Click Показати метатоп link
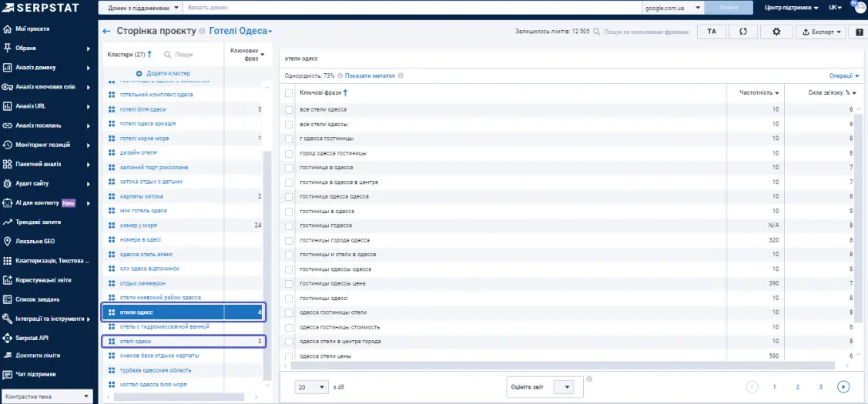 (x=370, y=76)
